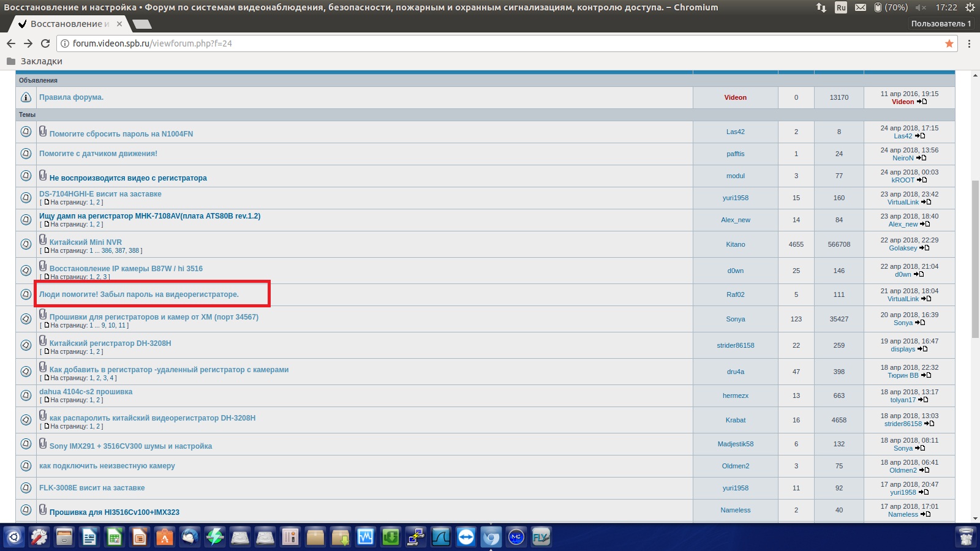Launch TeamViewer from the taskbar
This screenshot has width=980, height=551.
[x=466, y=537]
